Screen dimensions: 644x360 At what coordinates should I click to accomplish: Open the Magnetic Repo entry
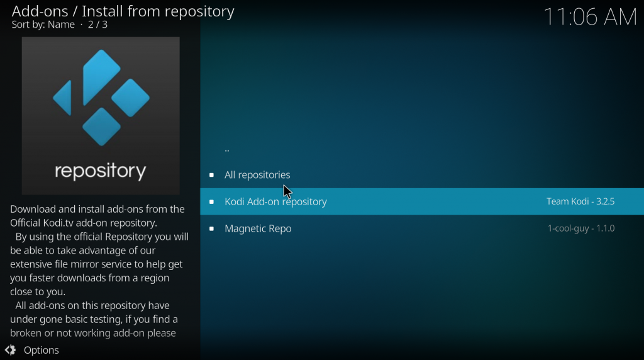[x=422, y=228]
